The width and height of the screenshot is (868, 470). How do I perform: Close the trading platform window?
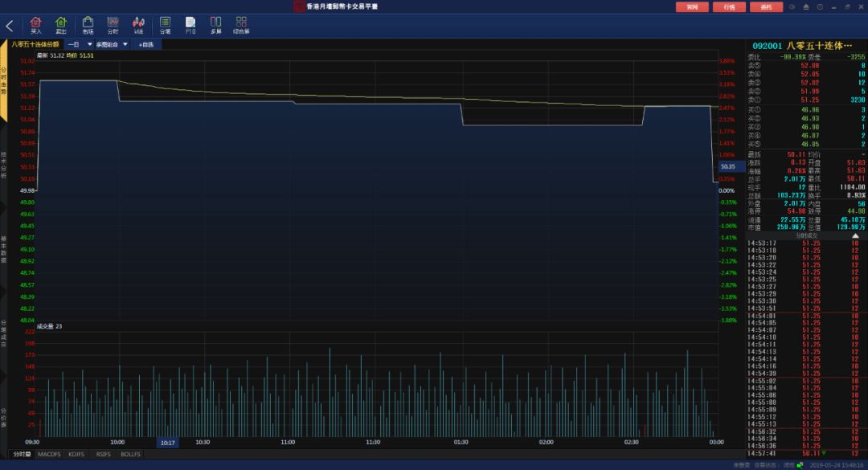861,7
